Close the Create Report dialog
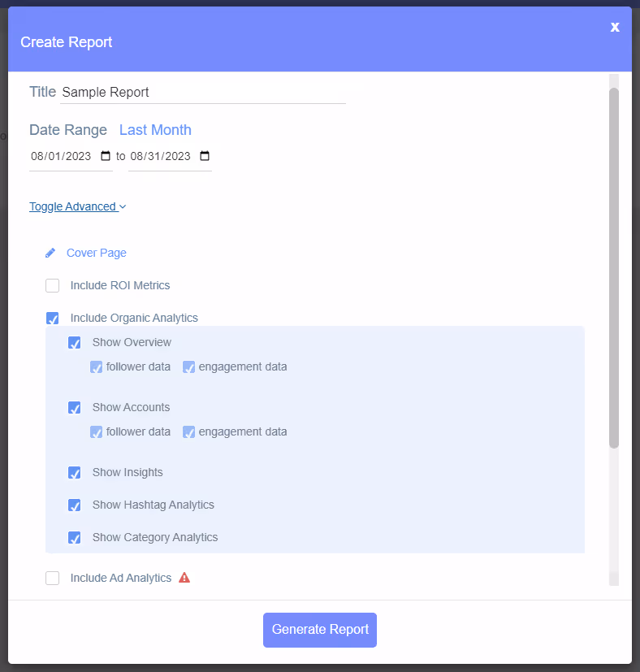 pos(615,27)
